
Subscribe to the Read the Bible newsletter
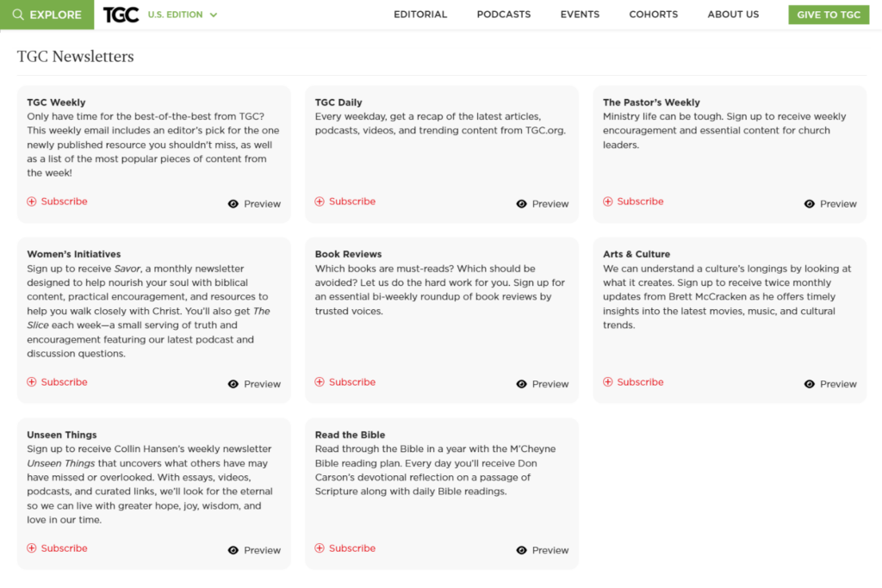(345, 548)
